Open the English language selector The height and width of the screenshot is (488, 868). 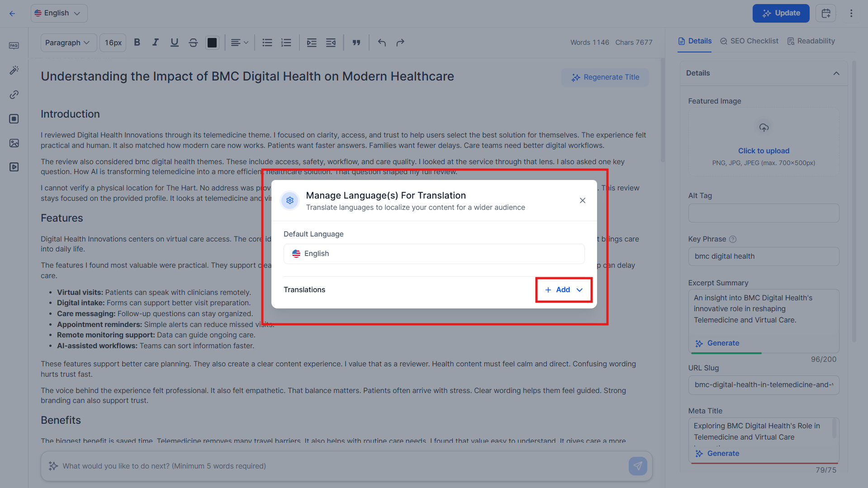tap(59, 13)
